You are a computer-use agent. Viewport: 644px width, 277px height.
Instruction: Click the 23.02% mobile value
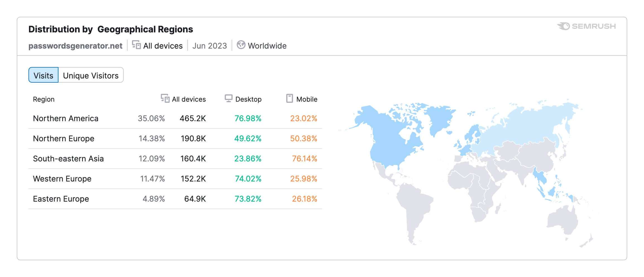pyautogui.click(x=304, y=118)
